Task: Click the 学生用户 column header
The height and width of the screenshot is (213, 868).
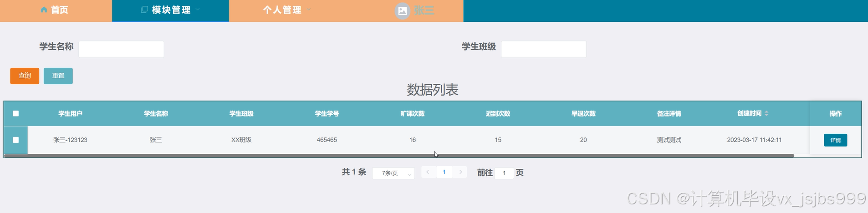Action: coord(70,114)
